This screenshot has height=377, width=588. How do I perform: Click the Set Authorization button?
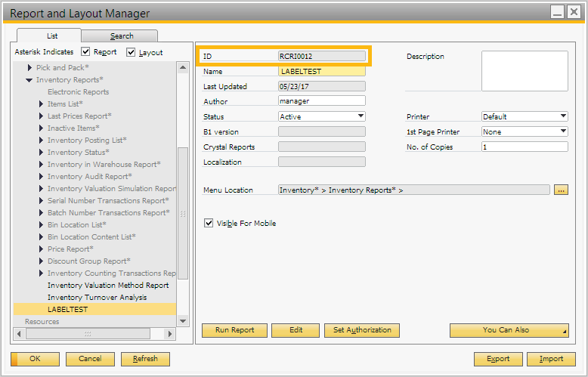point(362,330)
